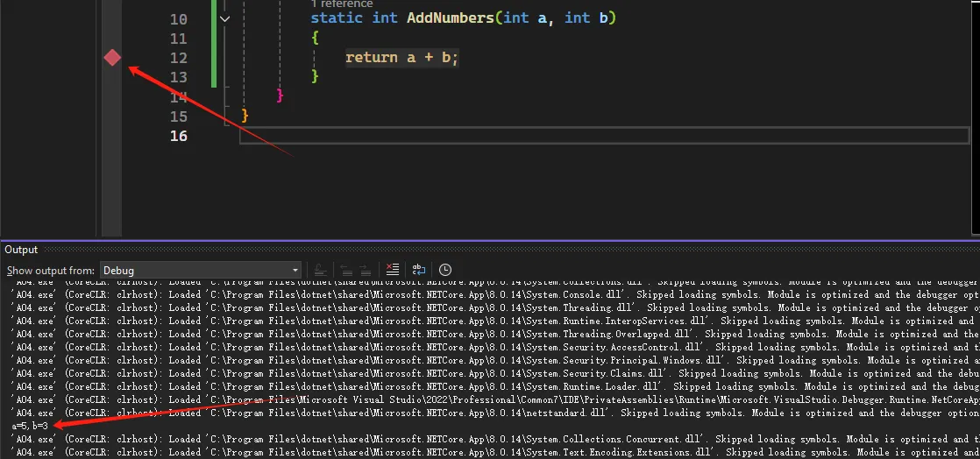The width and height of the screenshot is (980, 459).
Task: Clear all output with the Clear All icon
Action: tap(393, 270)
